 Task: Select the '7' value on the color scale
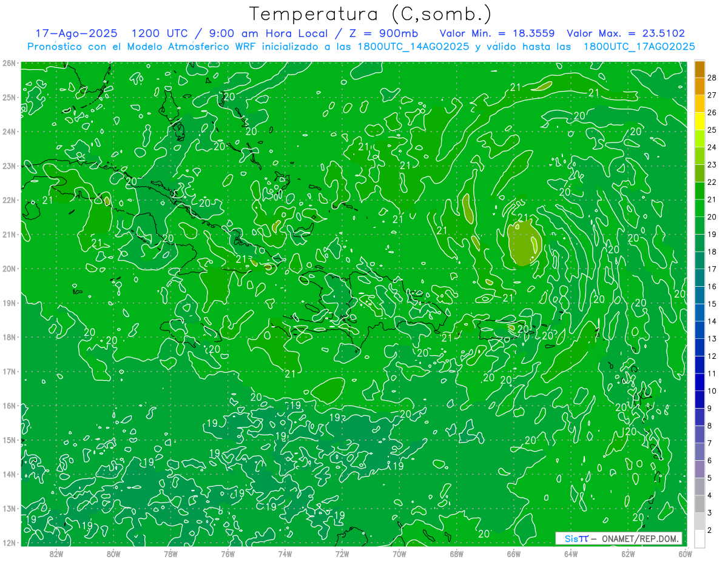click(710, 443)
